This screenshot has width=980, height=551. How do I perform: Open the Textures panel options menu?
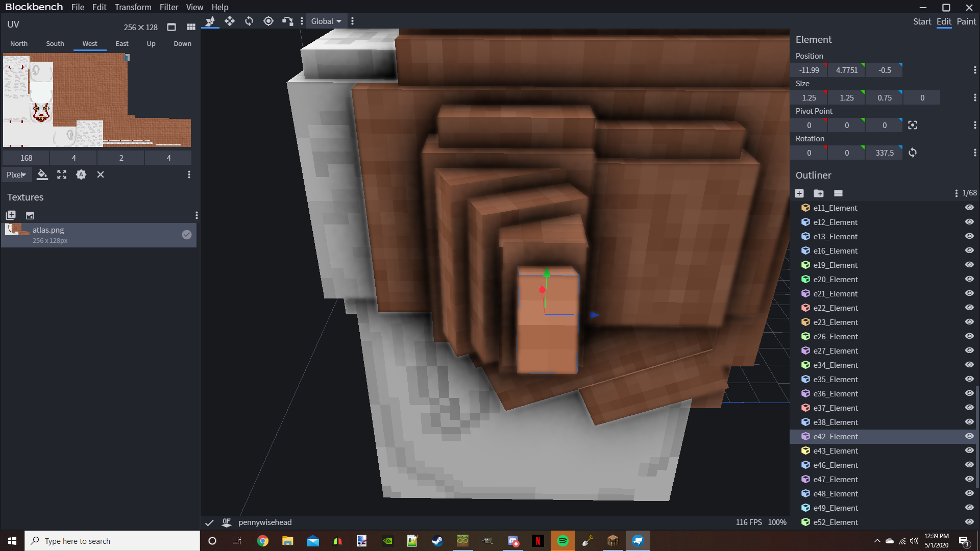pyautogui.click(x=197, y=215)
